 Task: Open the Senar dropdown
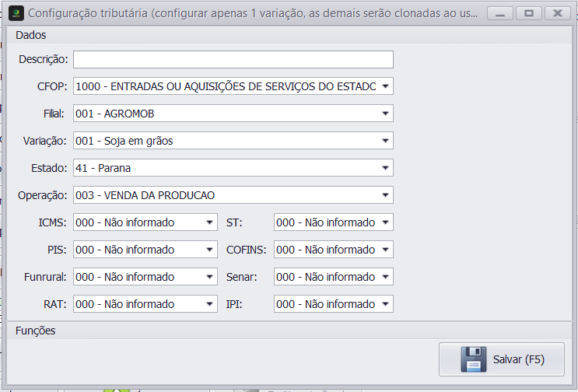pyautogui.click(x=333, y=277)
